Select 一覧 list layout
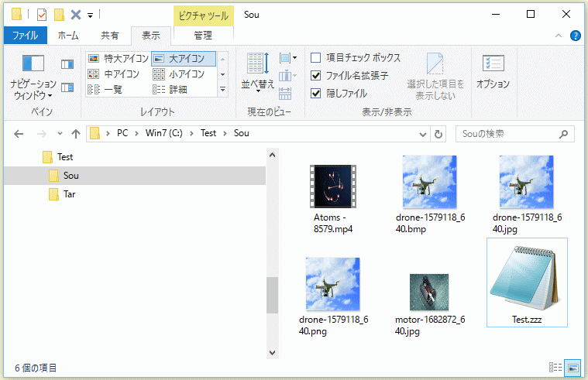The image size is (588, 380). pos(106,90)
